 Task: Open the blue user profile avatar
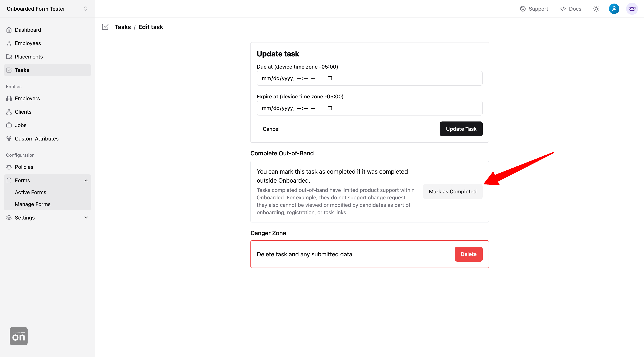point(614,9)
